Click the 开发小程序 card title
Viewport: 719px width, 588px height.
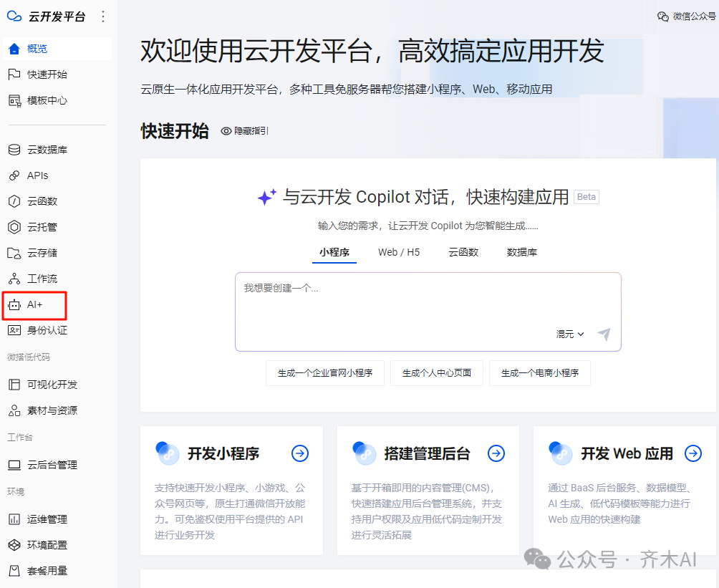coord(223,453)
